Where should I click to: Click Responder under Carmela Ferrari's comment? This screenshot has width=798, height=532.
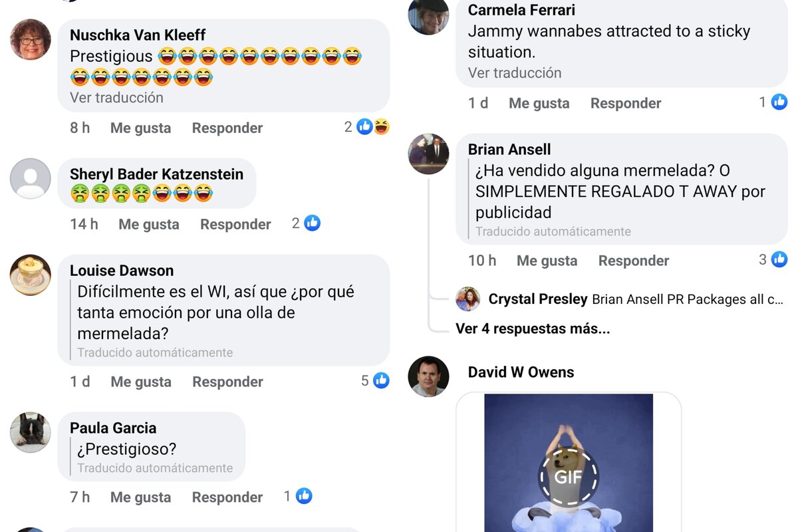pyautogui.click(x=626, y=103)
